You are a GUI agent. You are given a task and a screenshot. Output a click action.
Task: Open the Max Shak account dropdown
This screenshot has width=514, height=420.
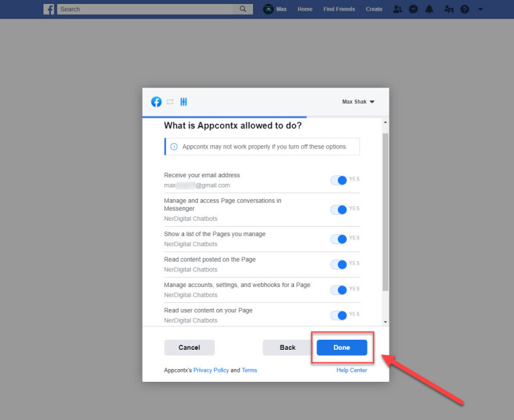(x=358, y=102)
